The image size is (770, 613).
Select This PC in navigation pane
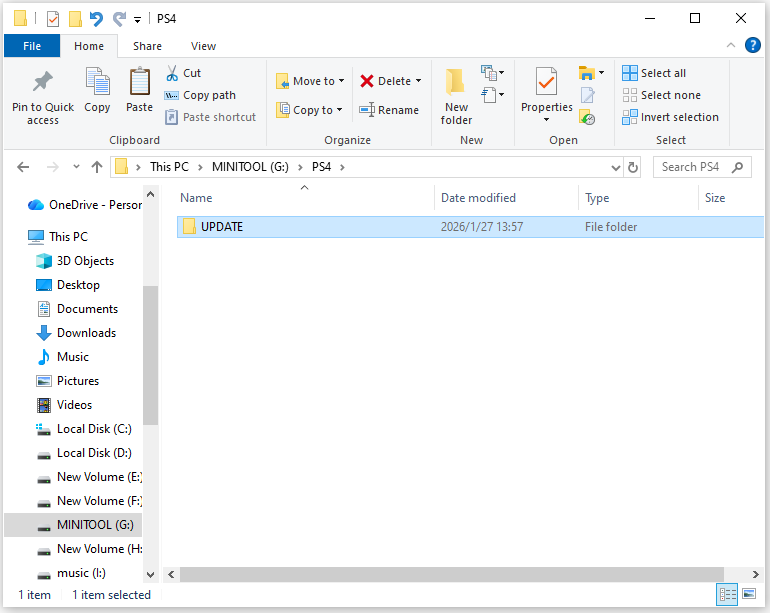pyautogui.click(x=58, y=237)
